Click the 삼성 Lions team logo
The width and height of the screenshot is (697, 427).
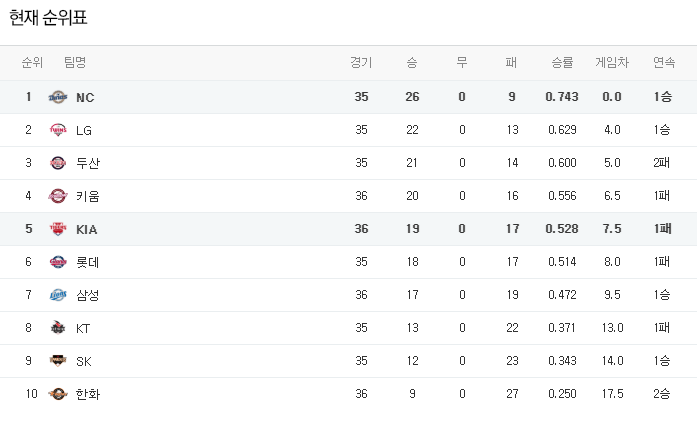58,295
